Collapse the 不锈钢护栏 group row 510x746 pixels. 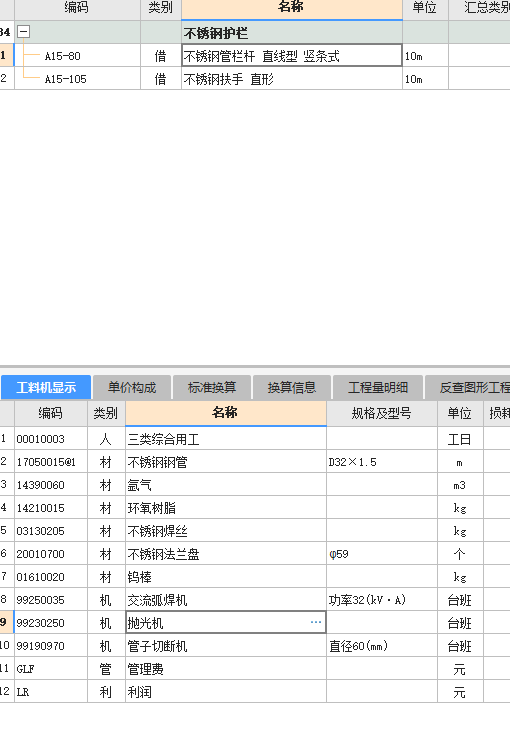[x=23, y=32]
